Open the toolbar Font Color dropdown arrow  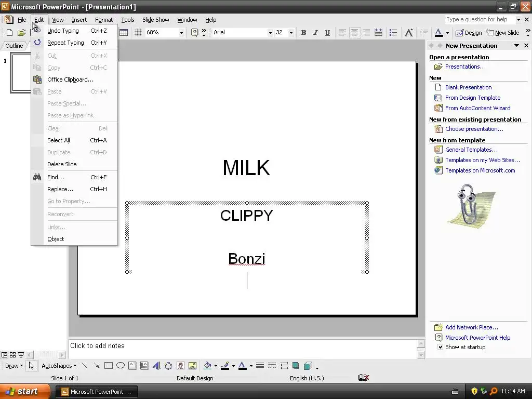click(x=447, y=33)
